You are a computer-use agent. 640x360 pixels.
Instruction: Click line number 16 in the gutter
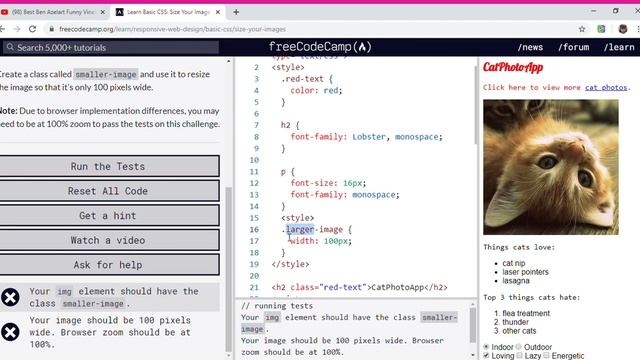254,229
